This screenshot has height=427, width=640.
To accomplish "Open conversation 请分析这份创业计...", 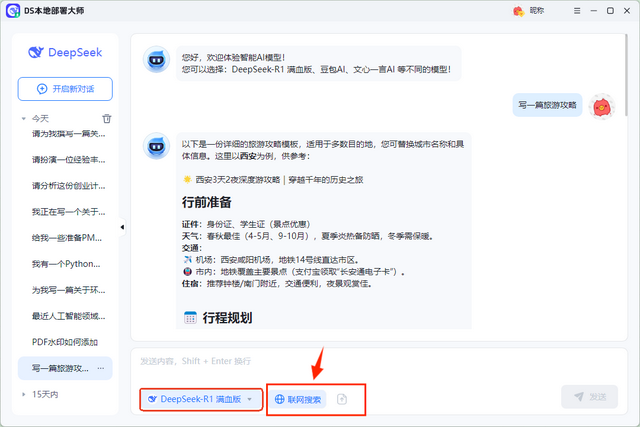I will click(x=69, y=186).
